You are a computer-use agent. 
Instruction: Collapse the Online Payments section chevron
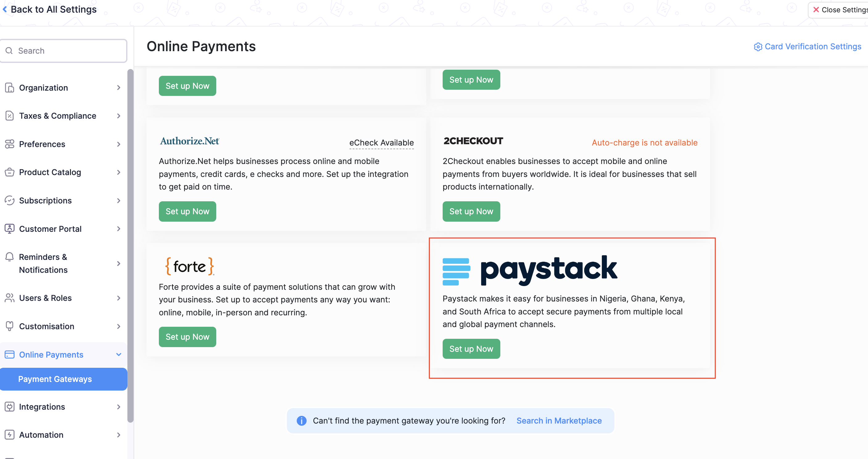[x=119, y=354]
